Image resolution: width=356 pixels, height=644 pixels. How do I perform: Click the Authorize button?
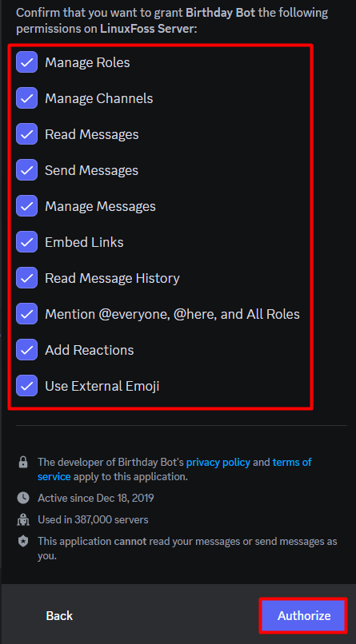[x=304, y=616]
